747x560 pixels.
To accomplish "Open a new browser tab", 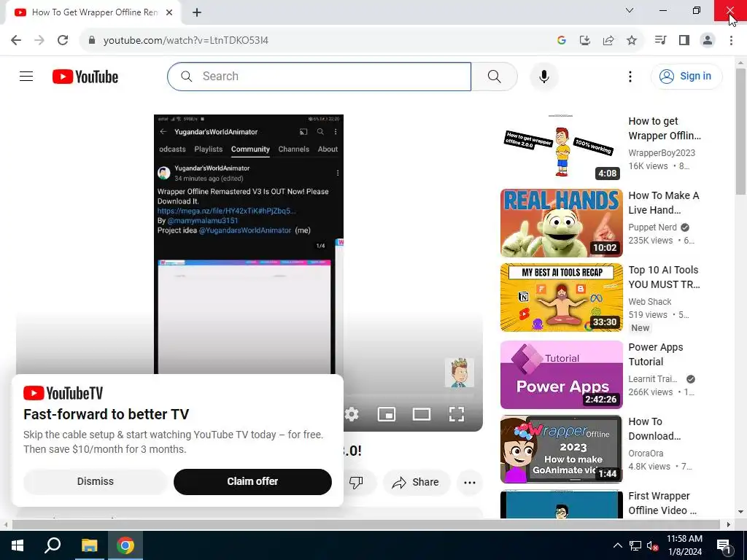I will pos(197,12).
